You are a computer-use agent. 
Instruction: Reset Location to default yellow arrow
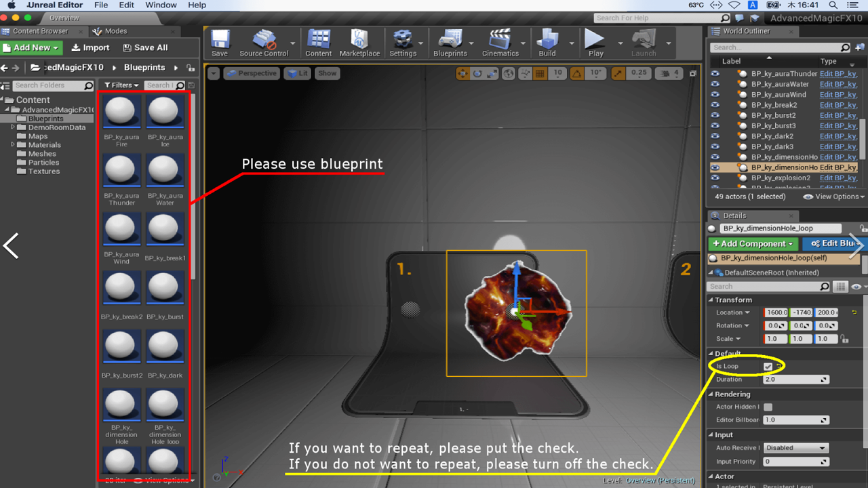(854, 312)
